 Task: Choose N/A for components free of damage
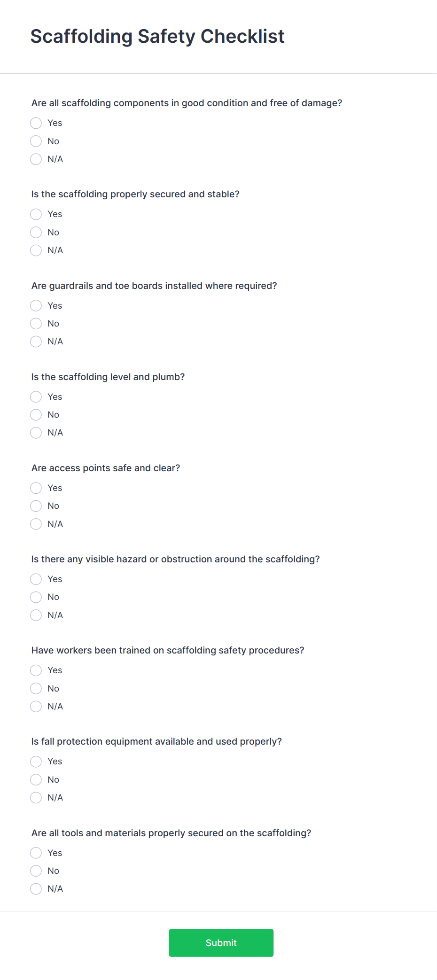point(36,159)
